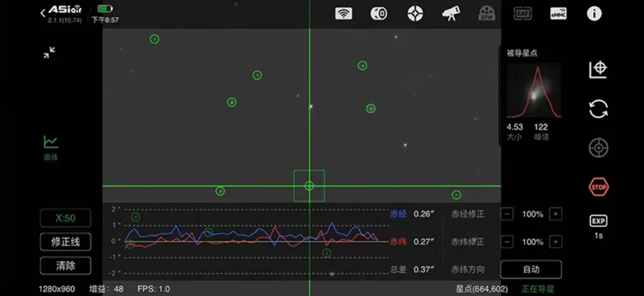644x296 pixels.
Task: Tap the 赤经 0.26″ value
Action: (423, 214)
